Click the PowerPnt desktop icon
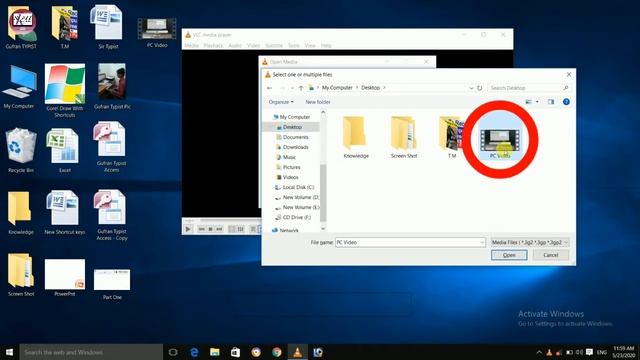The width and height of the screenshot is (640, 360). (x=64, y=278)
